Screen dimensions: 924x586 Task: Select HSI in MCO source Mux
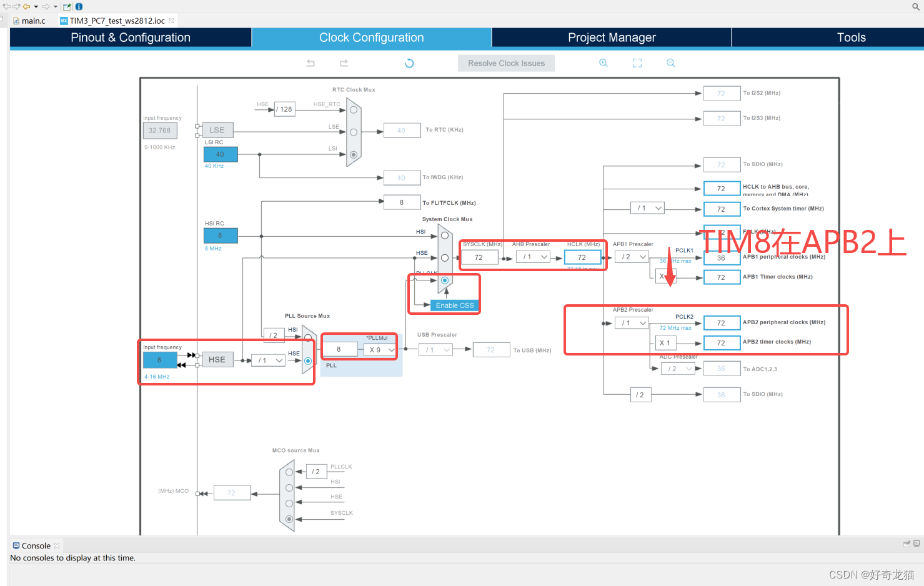pyautogui.click(x=289, y=488)
